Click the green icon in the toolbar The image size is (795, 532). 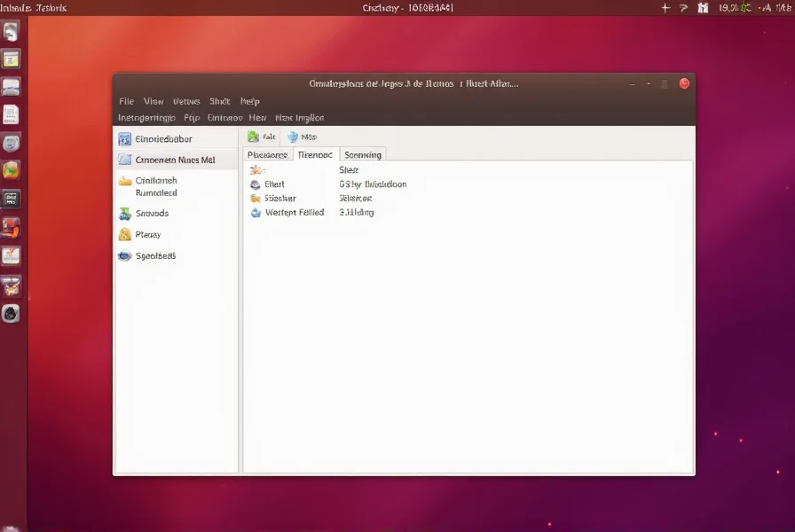coord(253,137)
